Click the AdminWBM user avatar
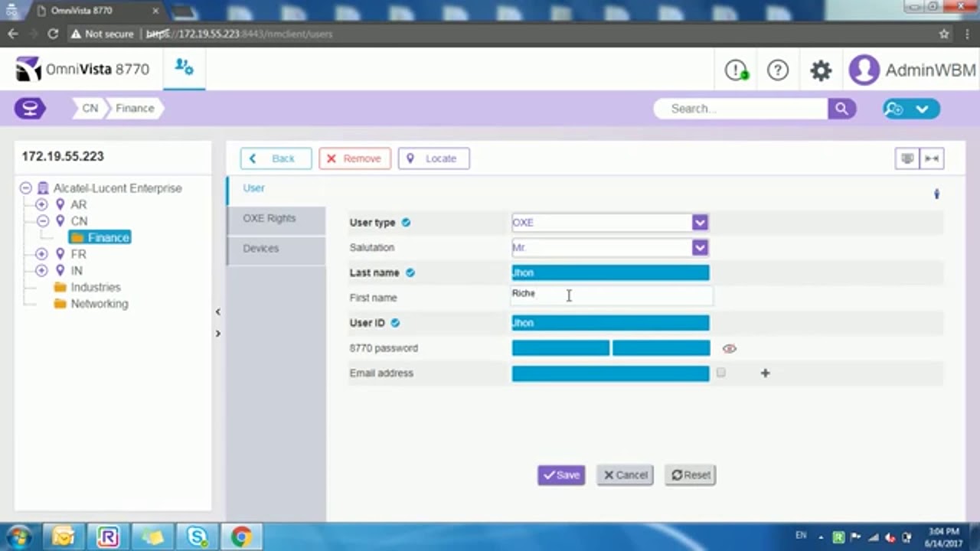980x551 pixels. 864,70
